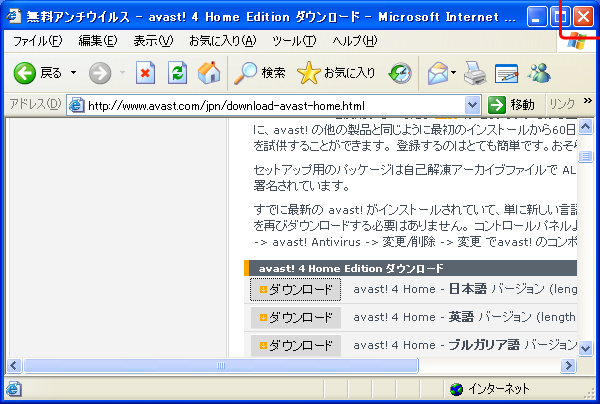Screen dimensions: 600x404
Task: Click ダウンロード button for 英語 version
Action: 295,318
